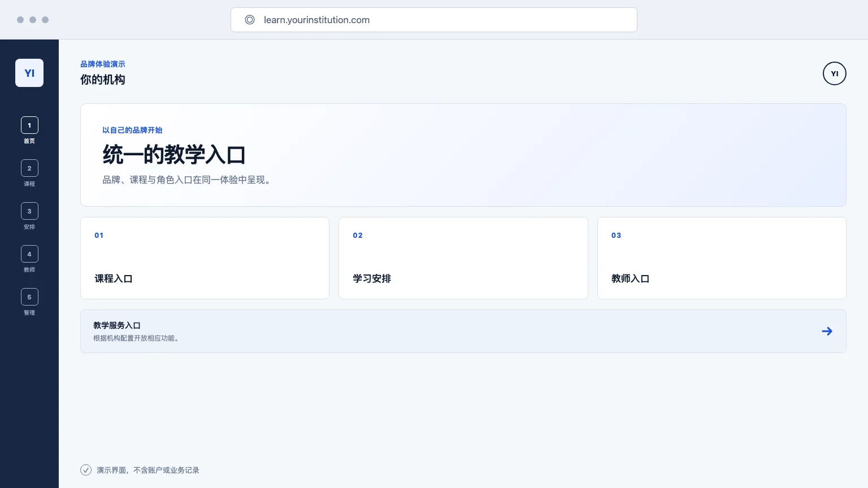This screenshot has height=488, width=868.
Task: Click the arrow on 教学服务入口 banner
Action: (827, 332)
